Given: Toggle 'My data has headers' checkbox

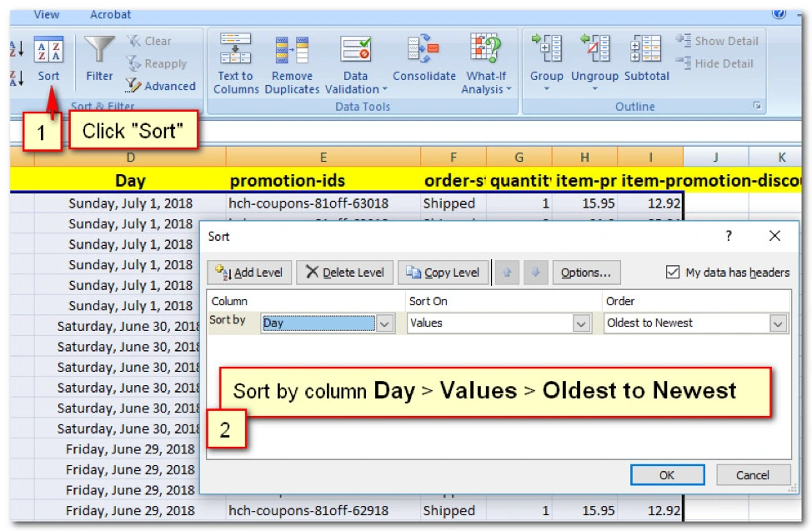Looking at the screenshot, I should (x=674, y=272).
